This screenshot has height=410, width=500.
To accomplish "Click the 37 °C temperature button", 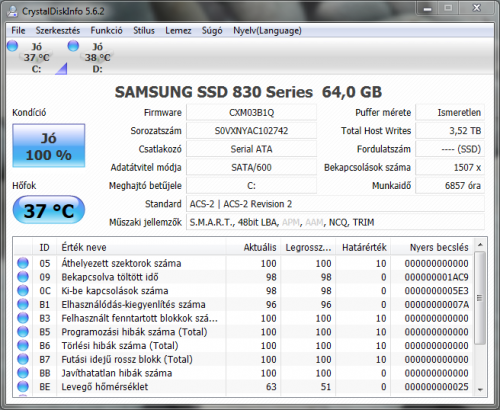I will click(x=49, y=210).
